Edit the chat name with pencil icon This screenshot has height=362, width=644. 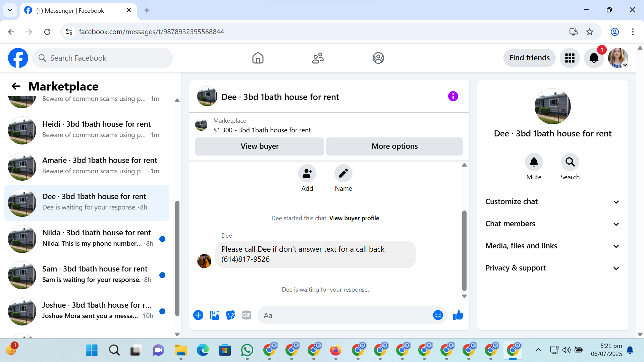pos(343,173)
